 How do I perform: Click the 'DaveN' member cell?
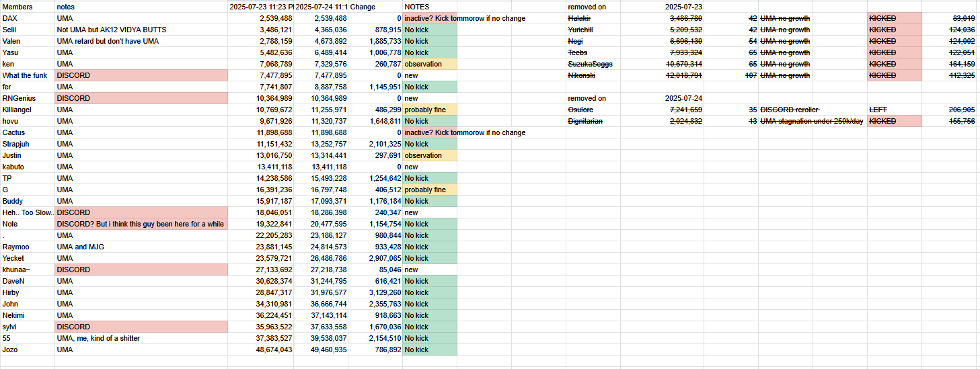click(x=28, y=281)
